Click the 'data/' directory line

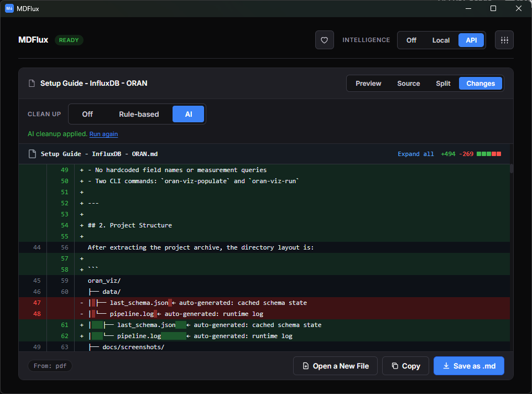(x=264, y=292)
